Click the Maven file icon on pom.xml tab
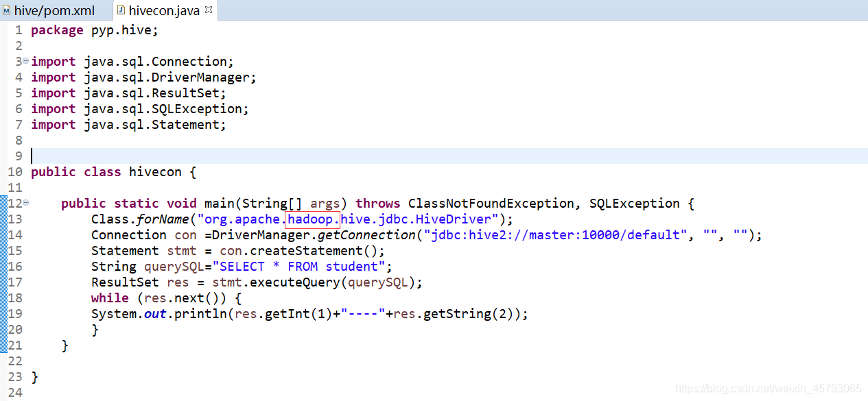The width and height of the screenshot is (868, 401). point(7,10)
